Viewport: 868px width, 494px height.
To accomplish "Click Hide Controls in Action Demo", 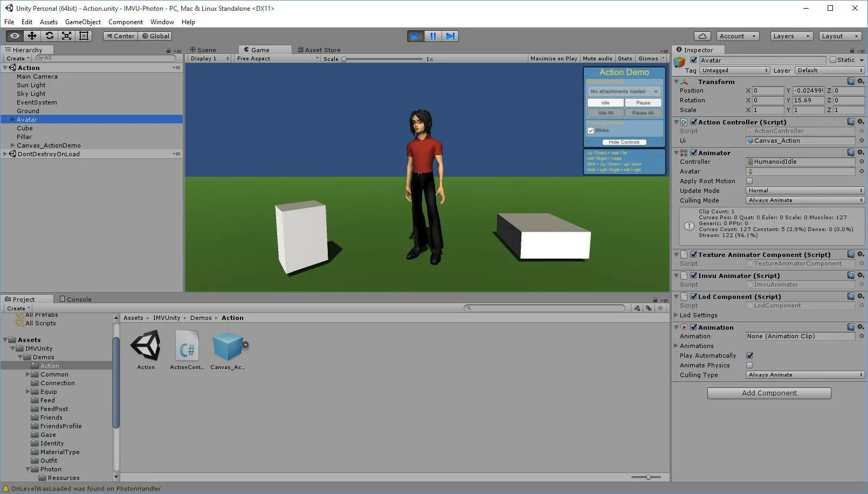I will tap(624, 142).
